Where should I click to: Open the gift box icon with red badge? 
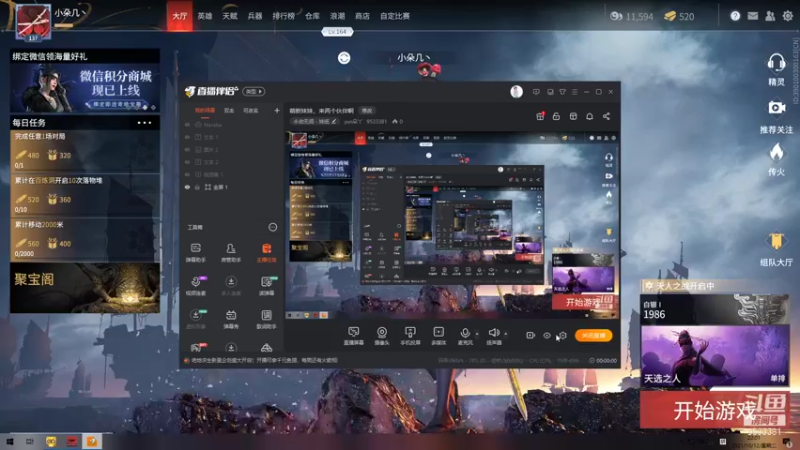540,116
